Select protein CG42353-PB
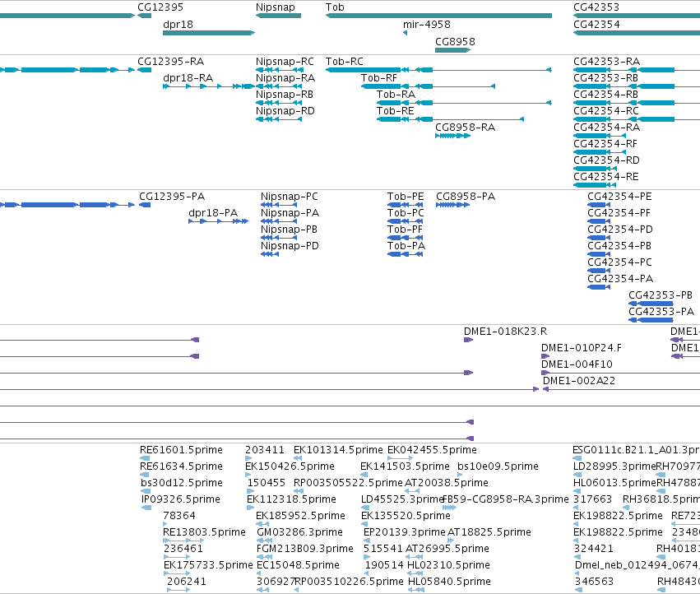 point(651,304)
